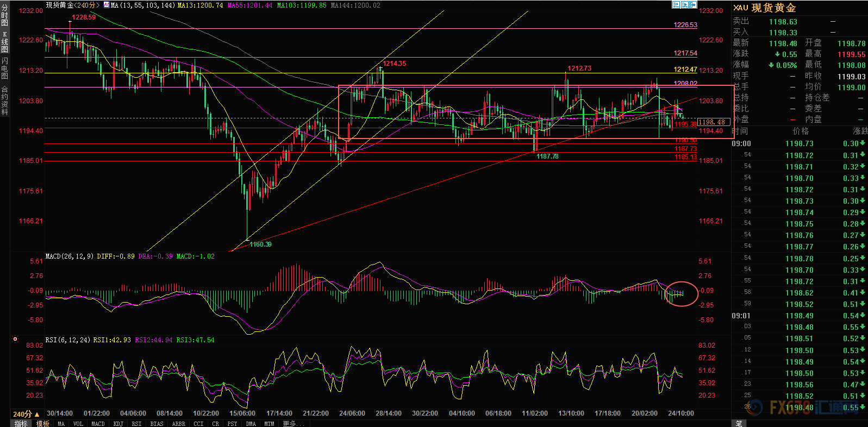Click the 1228.59 high price label on chart

[x=84, y=17]
